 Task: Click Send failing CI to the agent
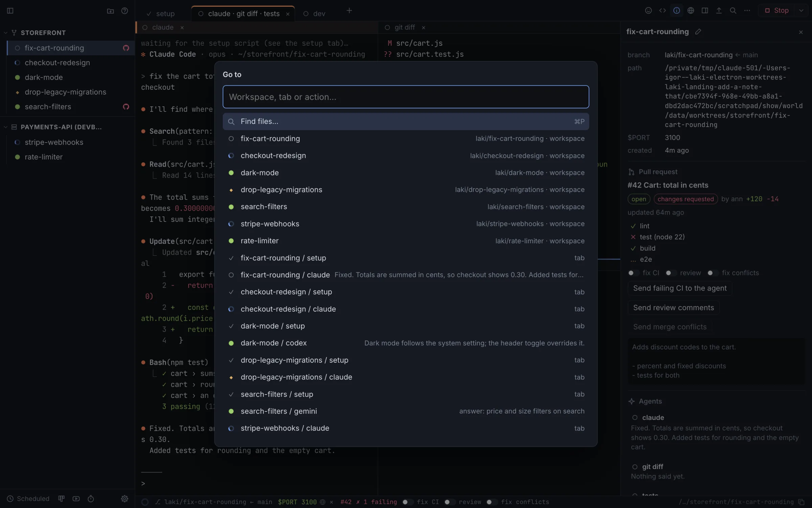680,288
